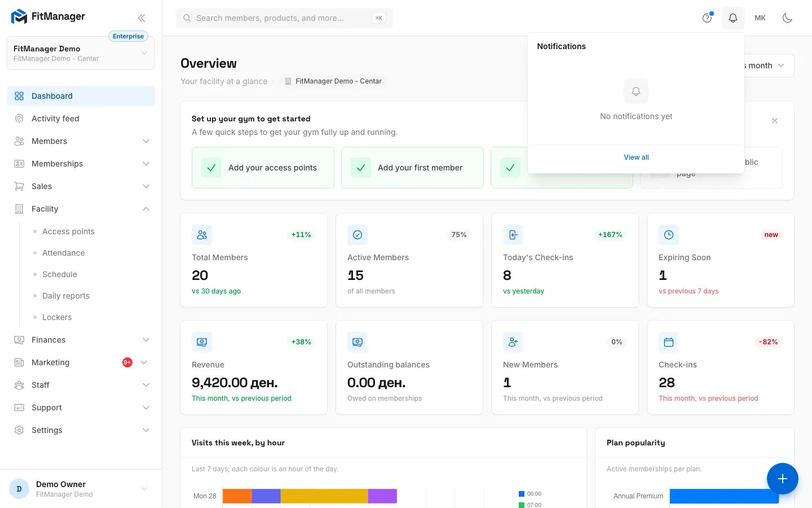Click View all in the Notifications panel
The image size is (812, 508).
(636, 157)
